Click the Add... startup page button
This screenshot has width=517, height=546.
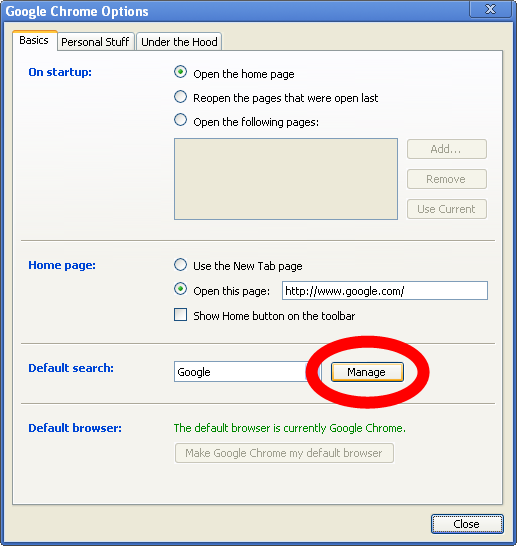click(447, 149)
